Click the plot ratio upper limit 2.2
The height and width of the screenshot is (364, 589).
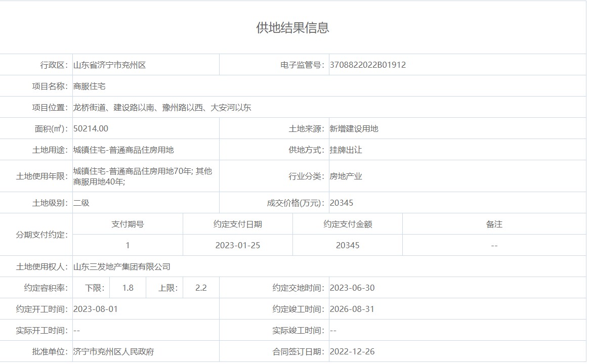[201, 288]
